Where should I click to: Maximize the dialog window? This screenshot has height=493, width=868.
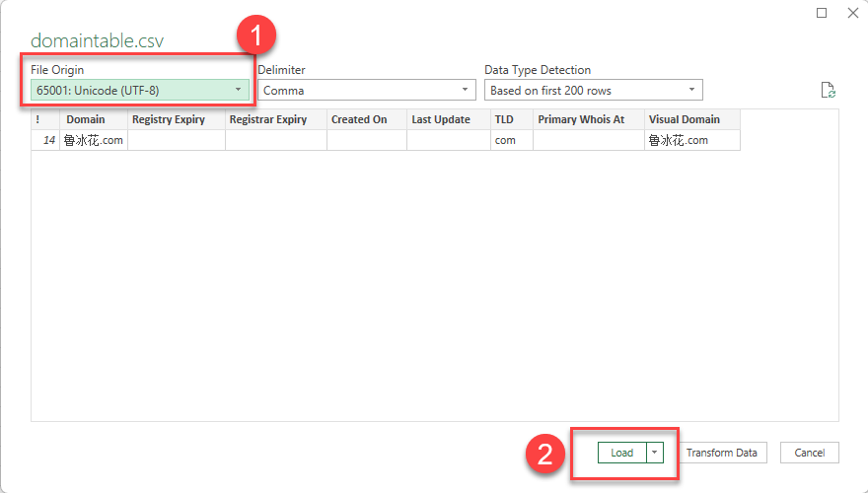(x=822, y=13)
